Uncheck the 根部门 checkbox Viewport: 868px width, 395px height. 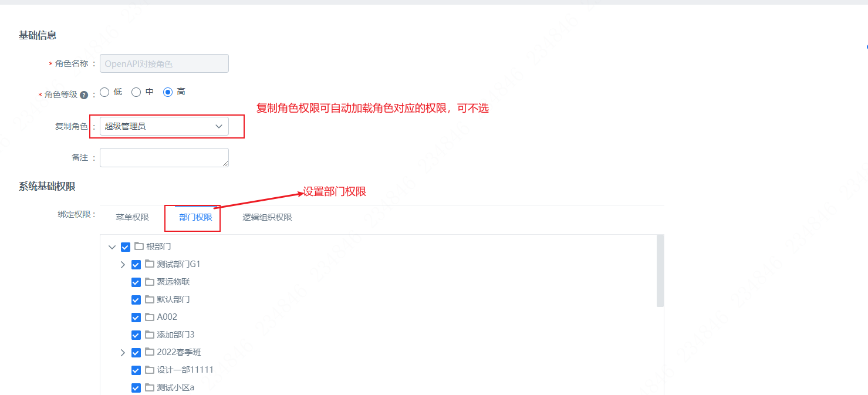[x=125, y=247]
